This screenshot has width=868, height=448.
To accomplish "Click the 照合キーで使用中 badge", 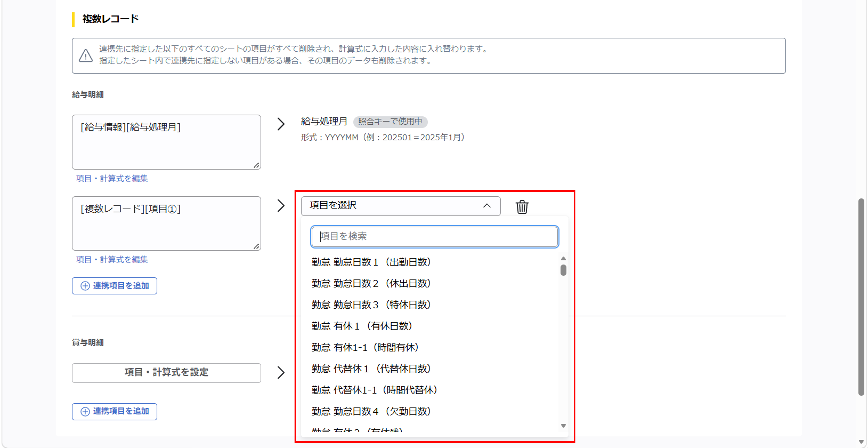I will coord(390,121).
